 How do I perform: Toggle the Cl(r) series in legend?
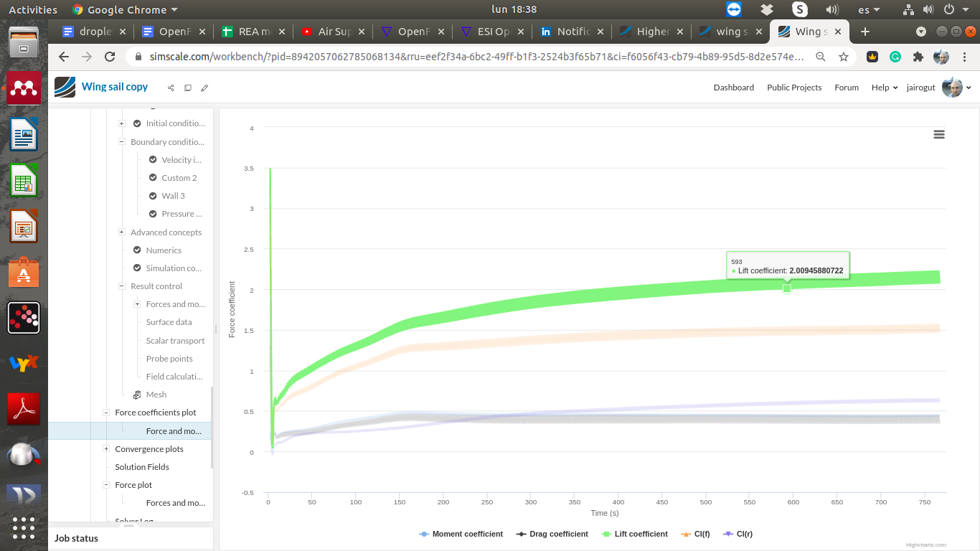pyautogui.click(x=738, y=534)
